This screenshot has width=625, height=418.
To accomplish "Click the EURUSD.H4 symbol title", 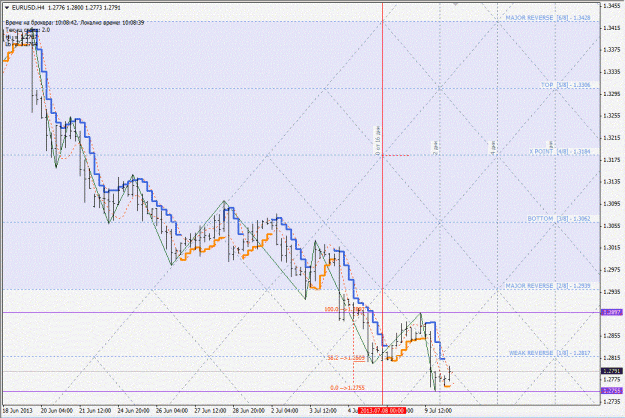I will pyautogui.click(x=28, y=8).
